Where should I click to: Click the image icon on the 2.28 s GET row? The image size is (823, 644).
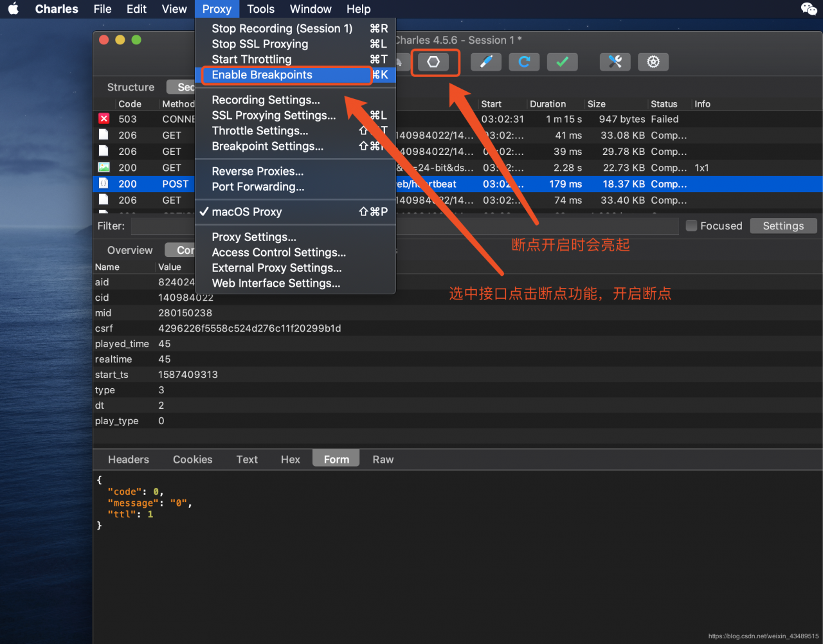click(x=104, y=167)
